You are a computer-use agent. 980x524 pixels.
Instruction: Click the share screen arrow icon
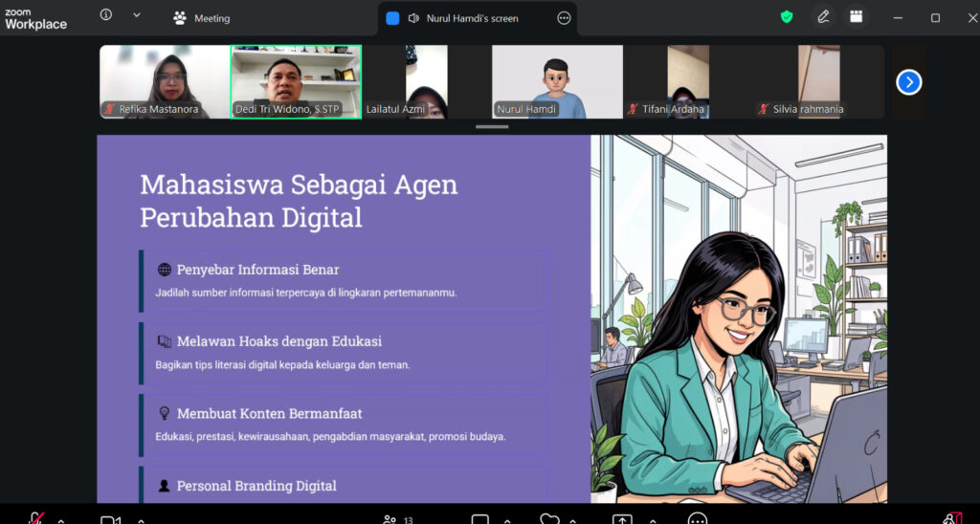coord(622,519)
